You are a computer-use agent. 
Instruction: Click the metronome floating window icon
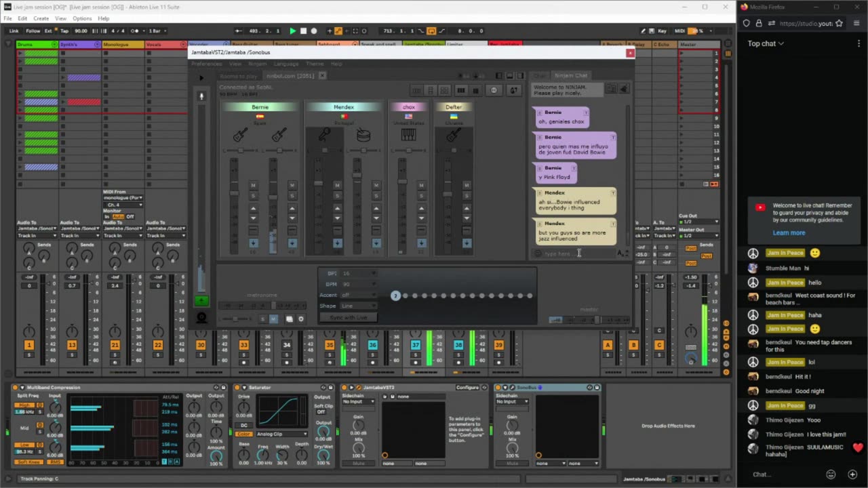click(290, 319)
